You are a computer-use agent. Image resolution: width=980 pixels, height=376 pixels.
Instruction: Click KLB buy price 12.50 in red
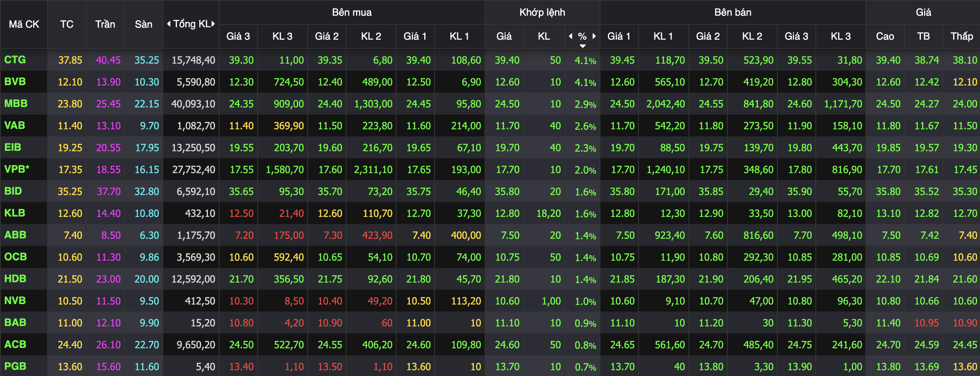(241, 214)
